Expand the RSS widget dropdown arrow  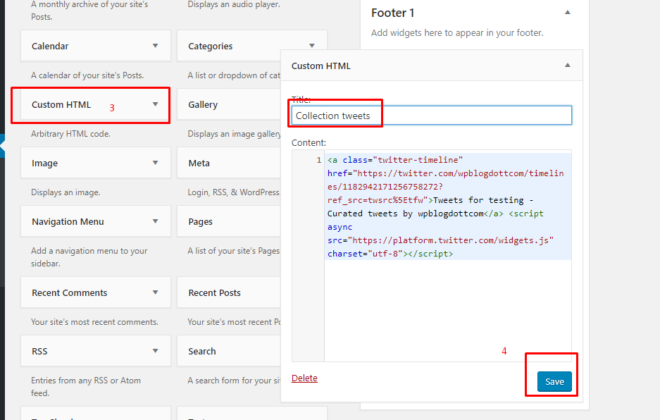pyautogui.click(x=155, y=351)
